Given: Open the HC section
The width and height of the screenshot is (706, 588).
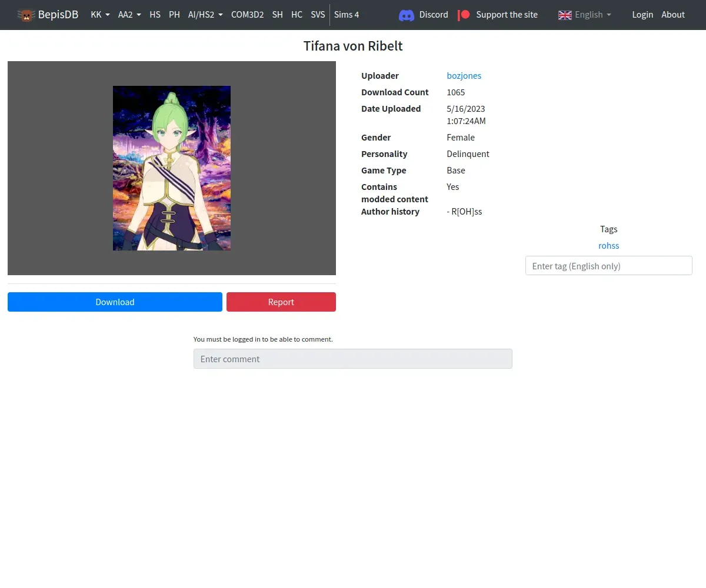Looking at the screenshot, I should (297, 15).
